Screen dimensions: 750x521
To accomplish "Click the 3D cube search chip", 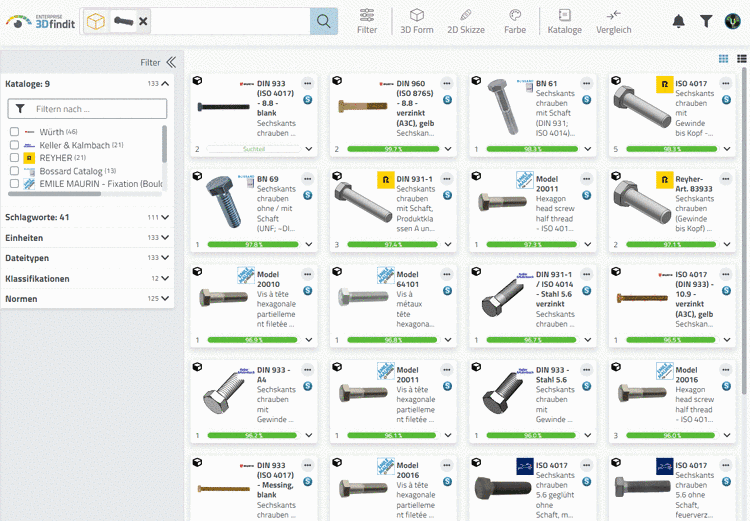I will point(96,21).
